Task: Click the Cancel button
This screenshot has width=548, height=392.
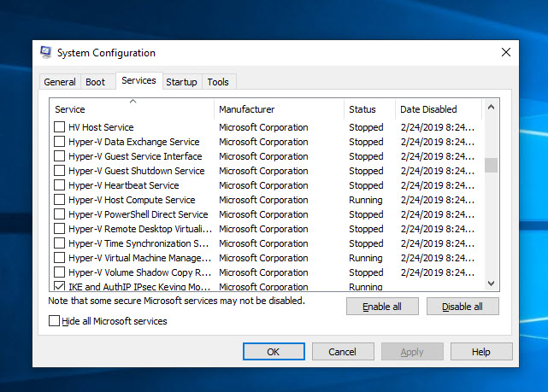Action: click(343, 352)
